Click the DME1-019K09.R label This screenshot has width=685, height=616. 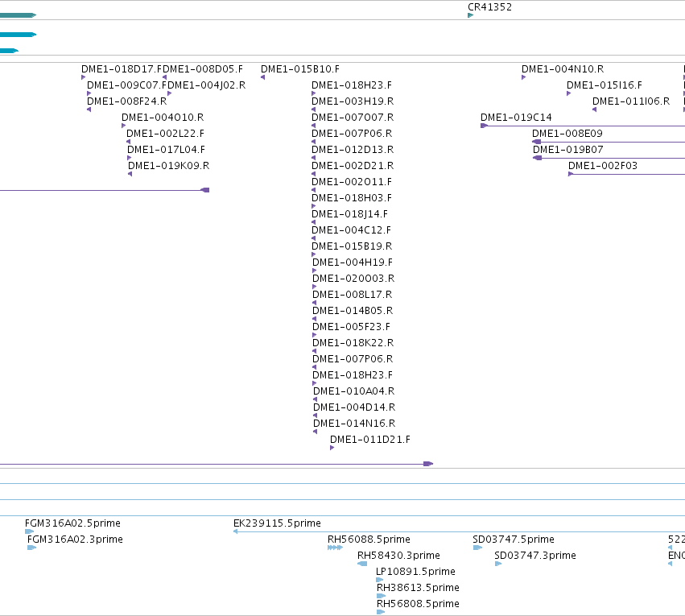[x=168, y=166]
